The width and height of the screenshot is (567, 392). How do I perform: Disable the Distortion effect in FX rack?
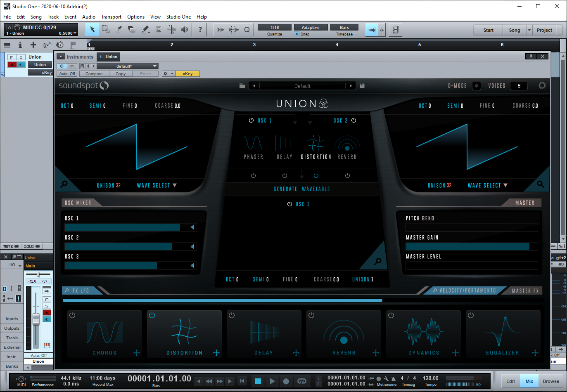(152, 315)
